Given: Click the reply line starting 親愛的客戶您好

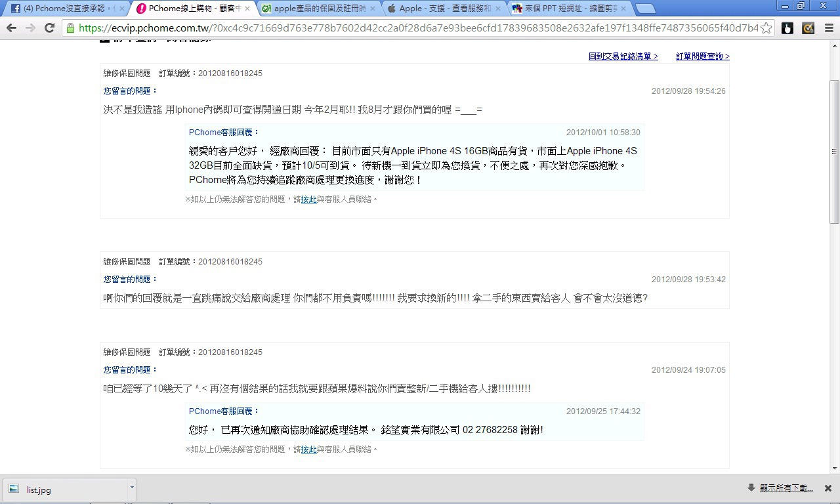Looking at the screenshot, I should click(413, 151).
